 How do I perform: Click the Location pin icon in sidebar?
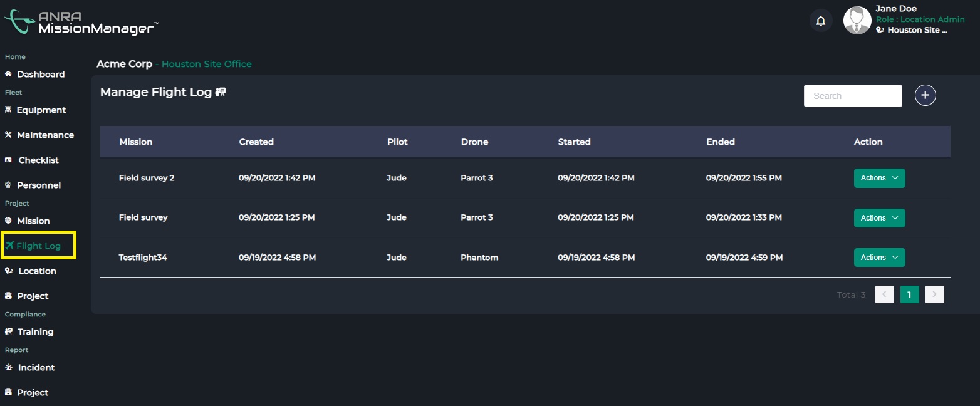pyautogui.click(x=8, y=271)
